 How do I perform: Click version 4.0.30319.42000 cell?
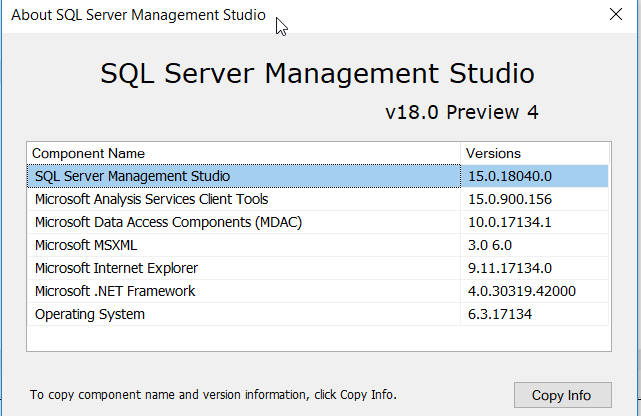pos(522,291)
